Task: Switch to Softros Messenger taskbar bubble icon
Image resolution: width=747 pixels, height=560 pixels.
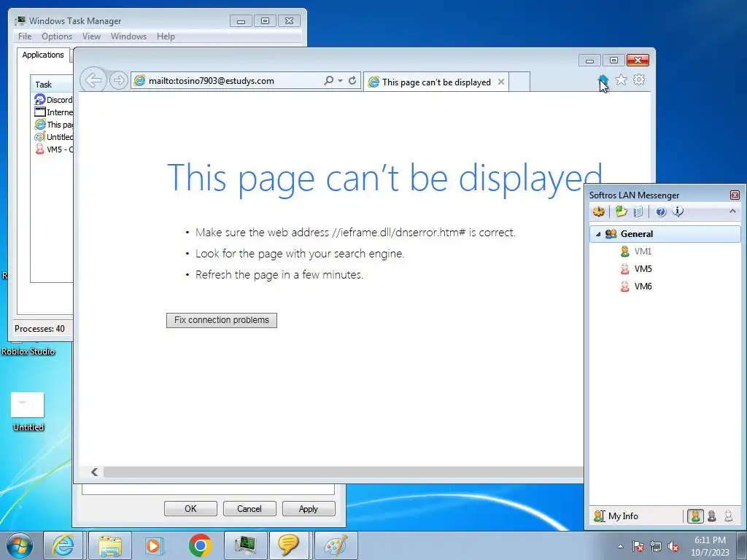Action: 289,545
